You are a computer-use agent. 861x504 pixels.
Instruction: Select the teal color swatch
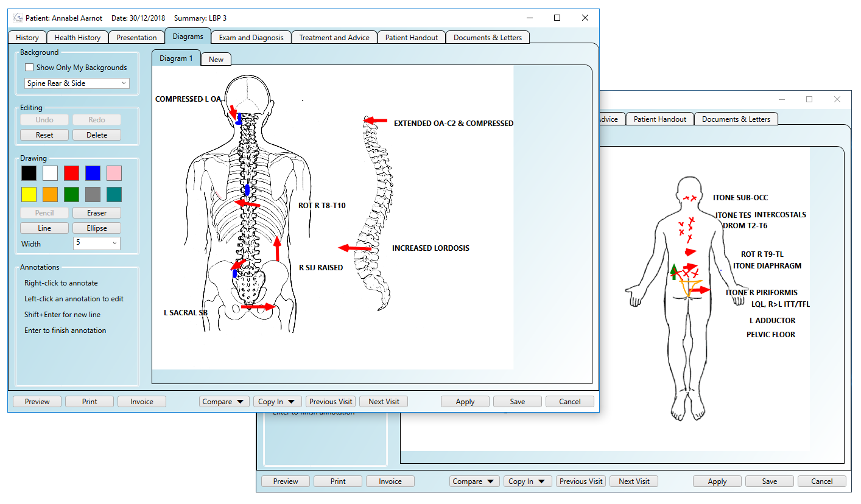coord(114,194)
